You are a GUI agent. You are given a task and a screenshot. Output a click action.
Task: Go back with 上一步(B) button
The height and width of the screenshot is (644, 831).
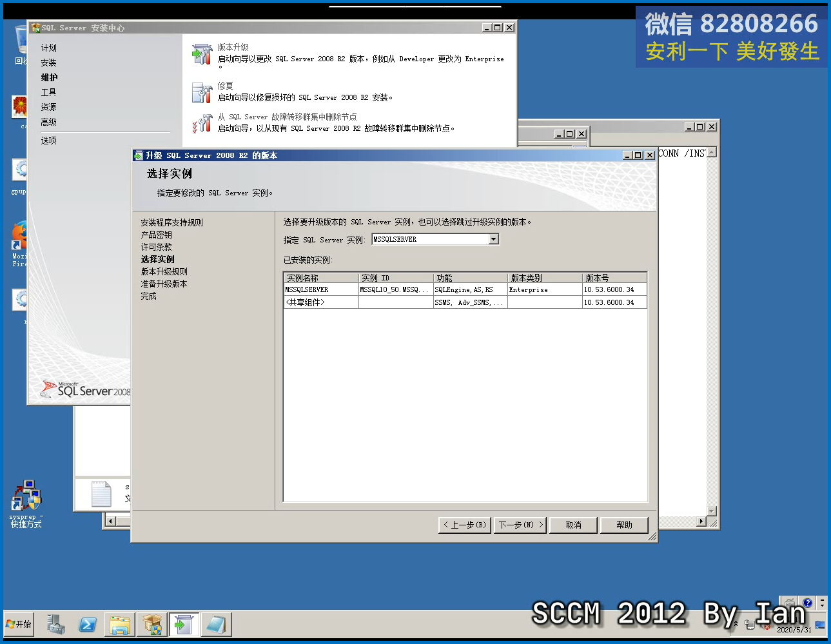465,525
